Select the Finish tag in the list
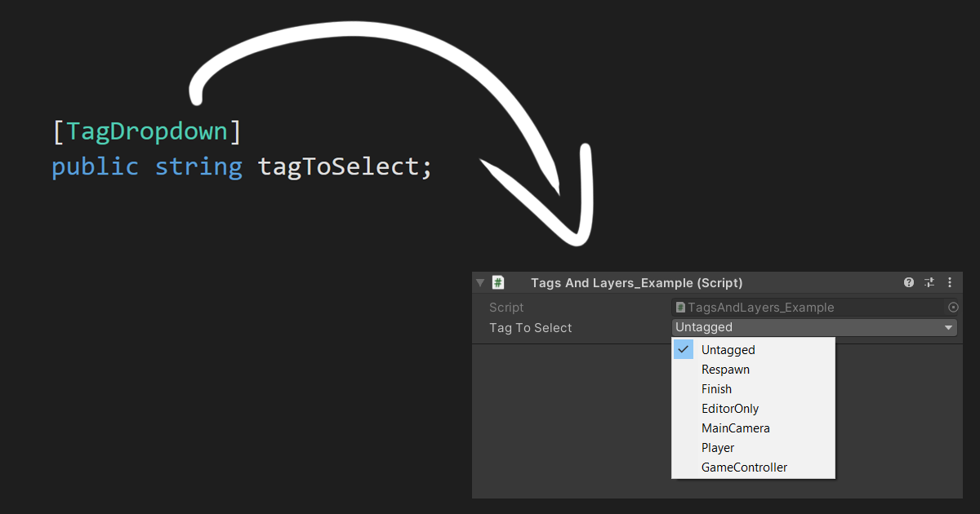980x514 pixels. click(716, 388)
